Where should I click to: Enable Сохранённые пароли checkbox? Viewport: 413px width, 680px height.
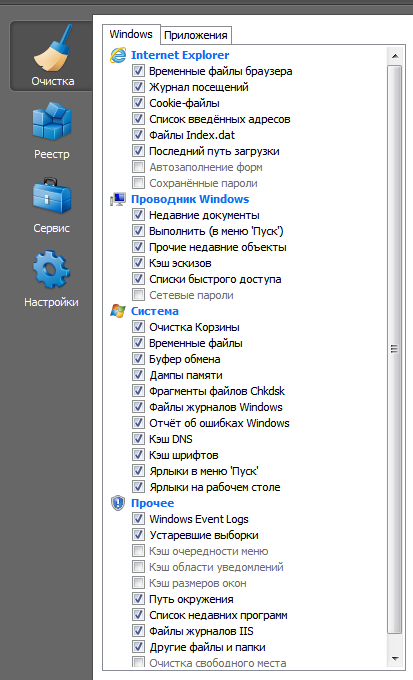click(138, 183)
